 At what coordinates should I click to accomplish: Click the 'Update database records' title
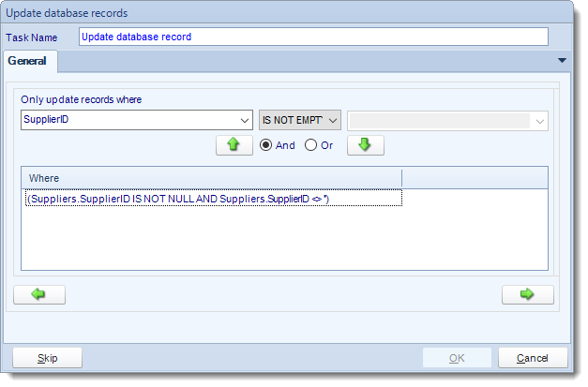[x=68, y=13]
